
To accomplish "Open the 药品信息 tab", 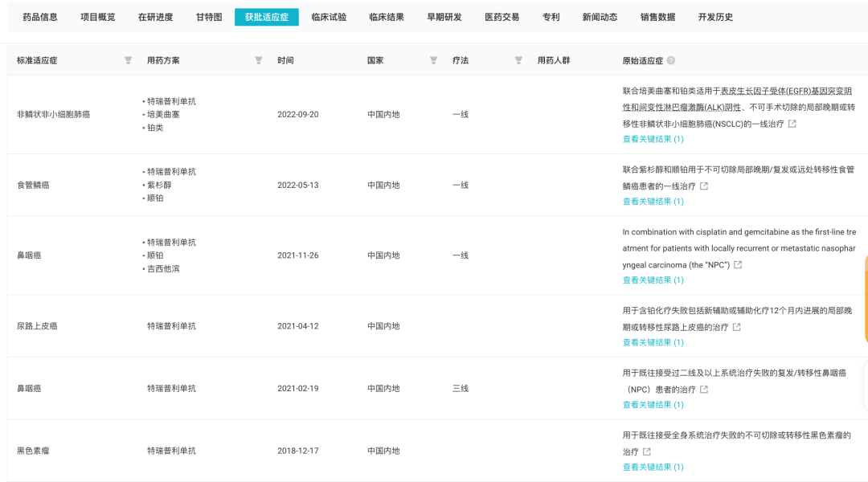I will (40, 17).
